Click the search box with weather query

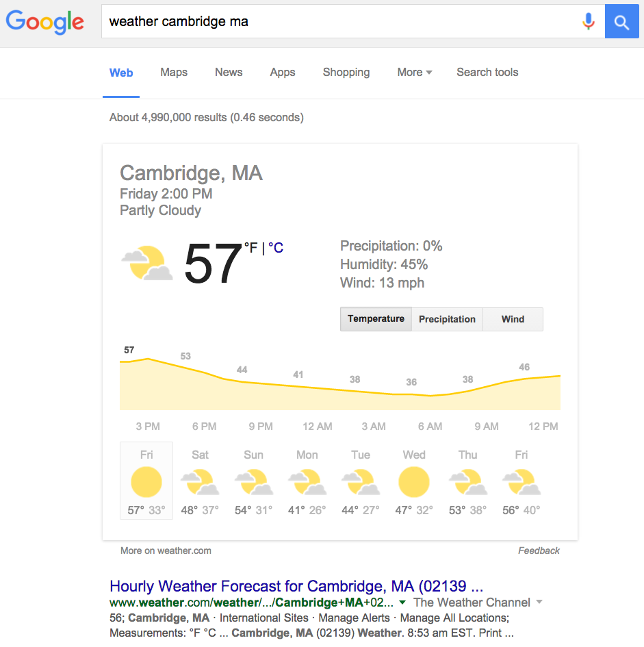[339, 22]
